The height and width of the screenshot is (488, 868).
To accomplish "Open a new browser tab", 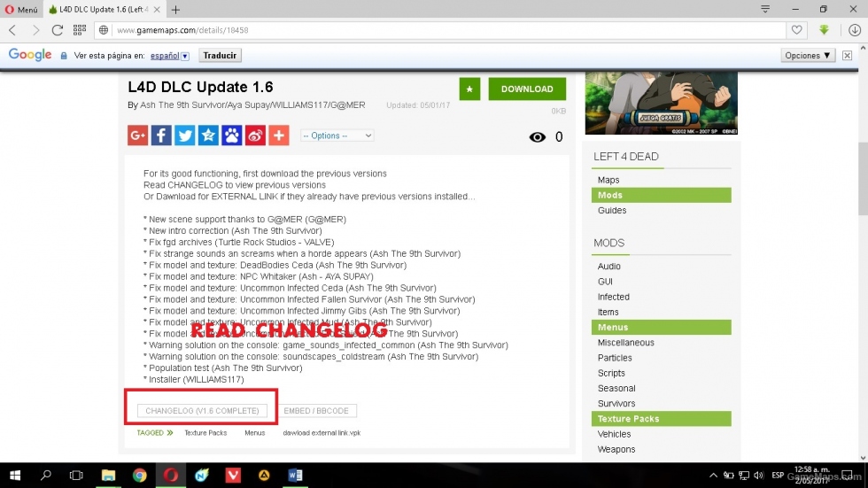I will point(175,10).
